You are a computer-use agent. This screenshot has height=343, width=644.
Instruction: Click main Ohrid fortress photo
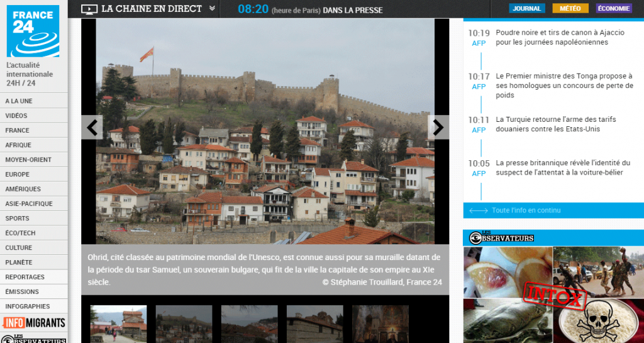coord(265,131)
